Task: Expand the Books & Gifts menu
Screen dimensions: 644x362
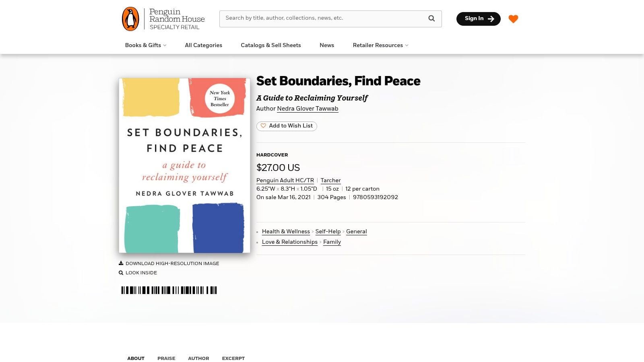Action: pyautogui.click(x=146, y=45)
